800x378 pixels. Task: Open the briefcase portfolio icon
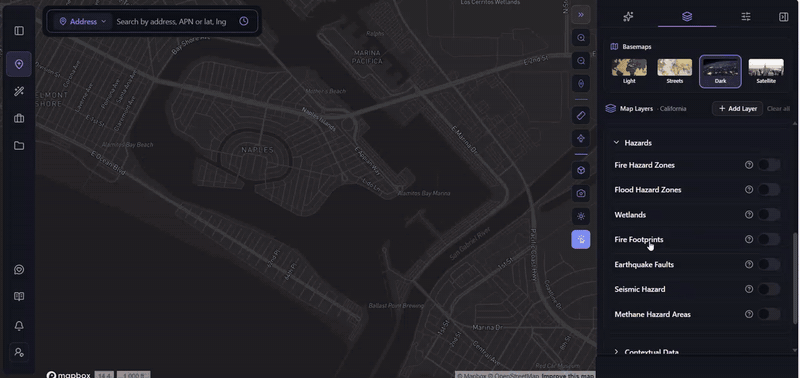click(x=19, y=118)
